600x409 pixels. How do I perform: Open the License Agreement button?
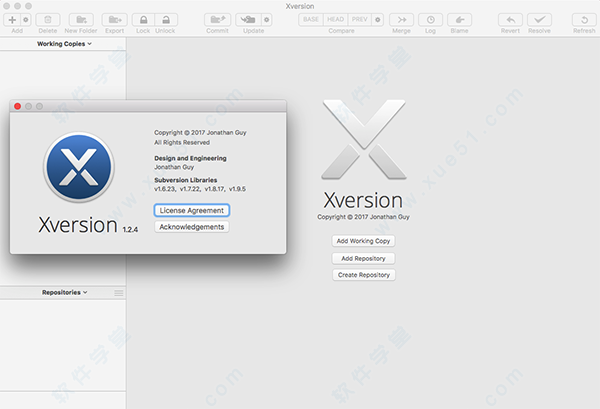[x=192, y=210]
